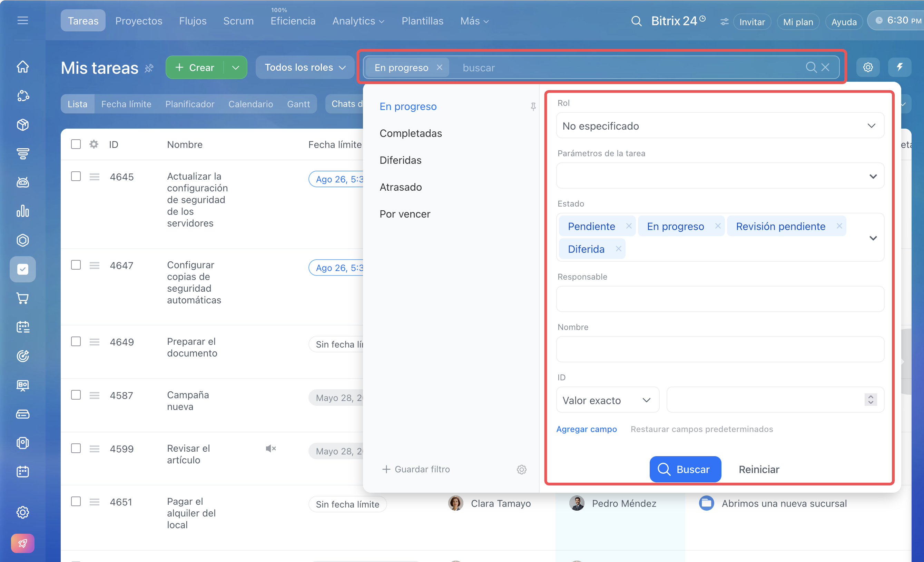Open filter list settings gear

coord(522,470)
